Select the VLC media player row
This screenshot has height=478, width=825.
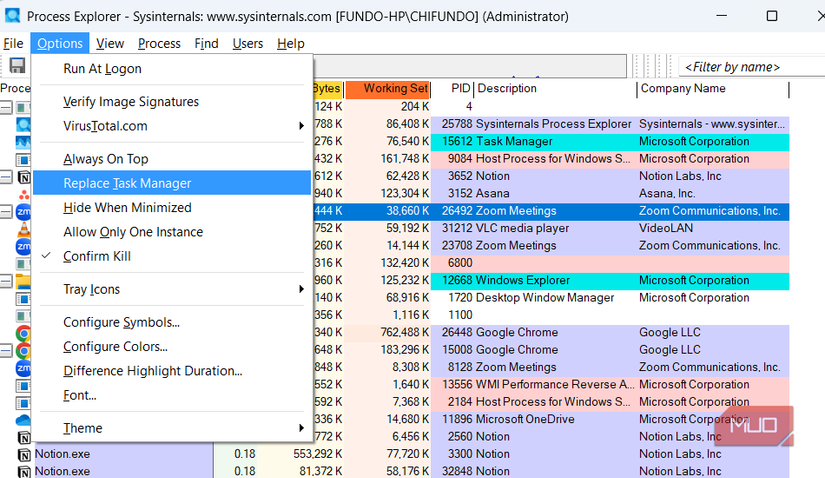pos(550,228)
